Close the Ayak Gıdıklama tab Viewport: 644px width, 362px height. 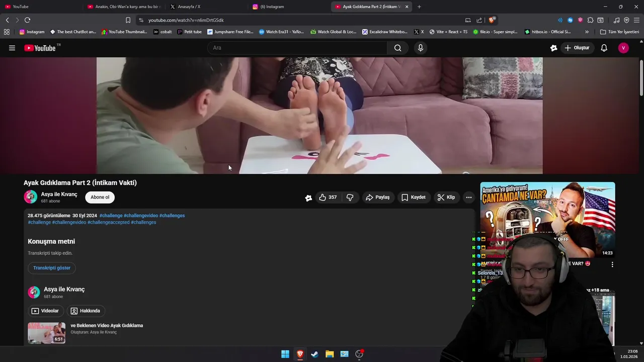[407, 7]
